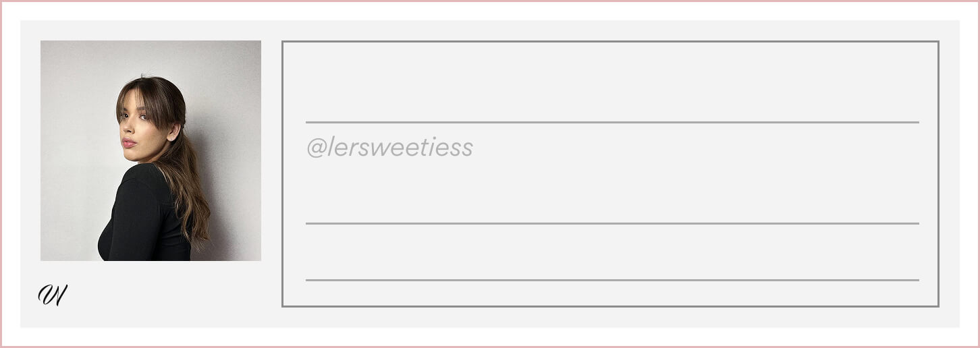Click the bottommost horizontal rule in the box

(x=612, y=280)
